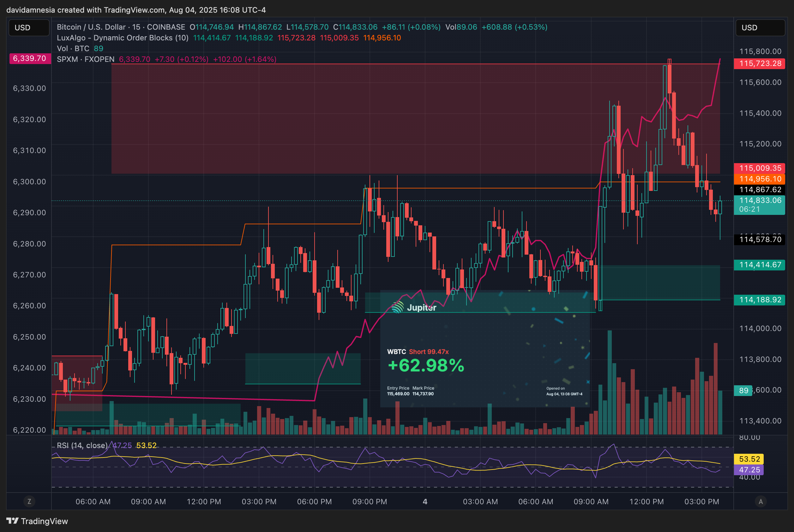Click the C114,833.06 close value in legend
The height and width of the screenshot is (532, 794).
point(355,27)
